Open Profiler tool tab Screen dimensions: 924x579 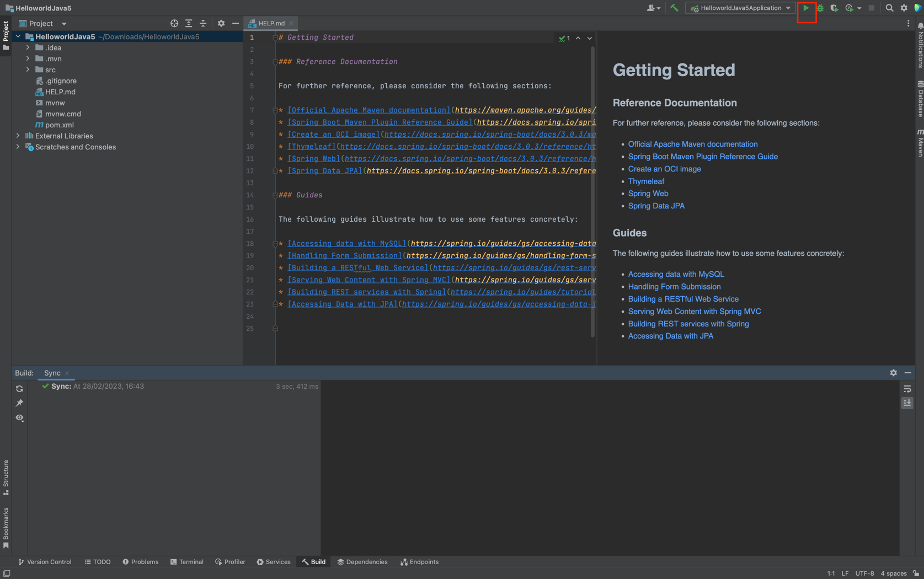230,562
